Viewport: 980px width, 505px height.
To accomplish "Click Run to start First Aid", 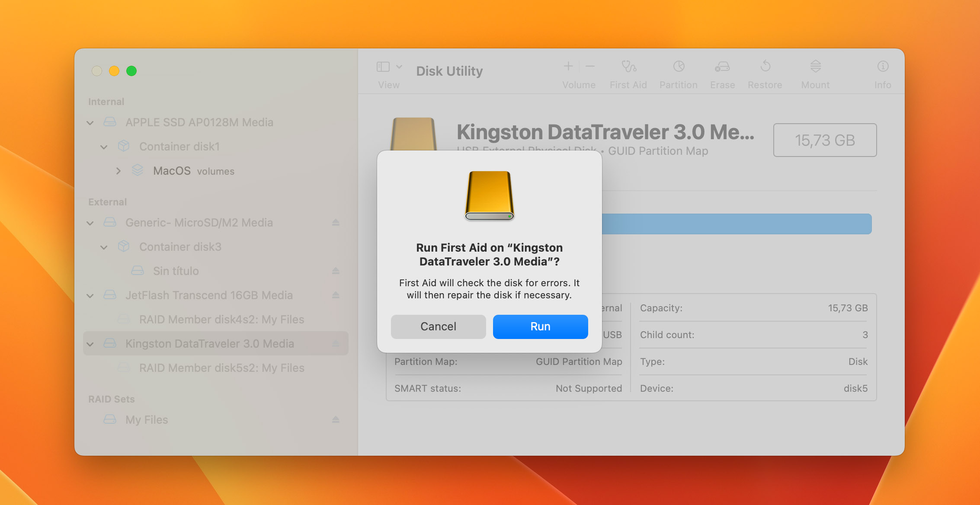I will [x=541, y=326].
